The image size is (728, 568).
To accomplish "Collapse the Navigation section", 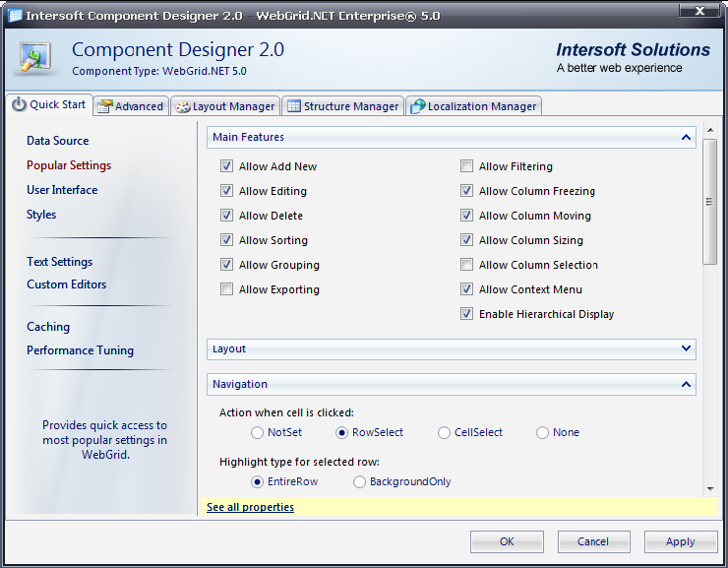I will (x=686, y=385).
